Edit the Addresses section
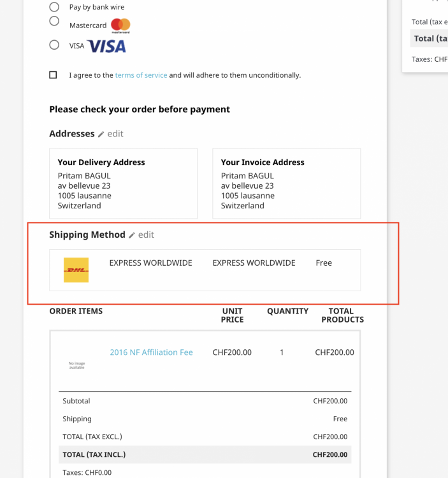 click(115, 134)
